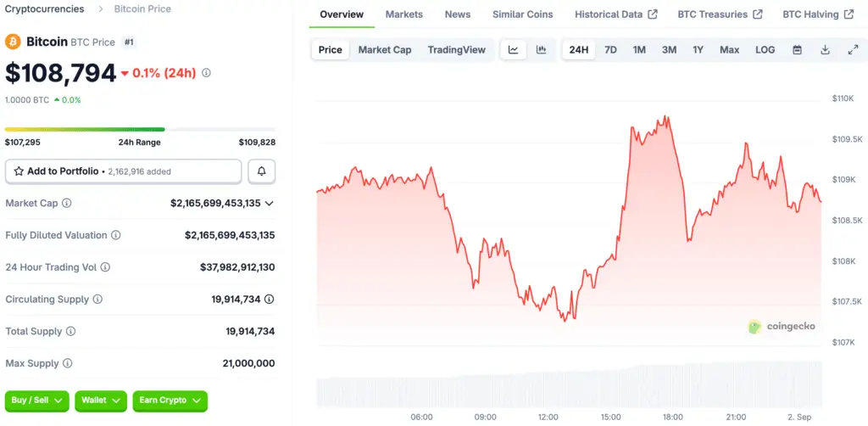Image resolution: width=868 pixels, height=426 pixels.
Task: Open the Cryptocurrencies breadcrumb link
Action: (44, 9)
